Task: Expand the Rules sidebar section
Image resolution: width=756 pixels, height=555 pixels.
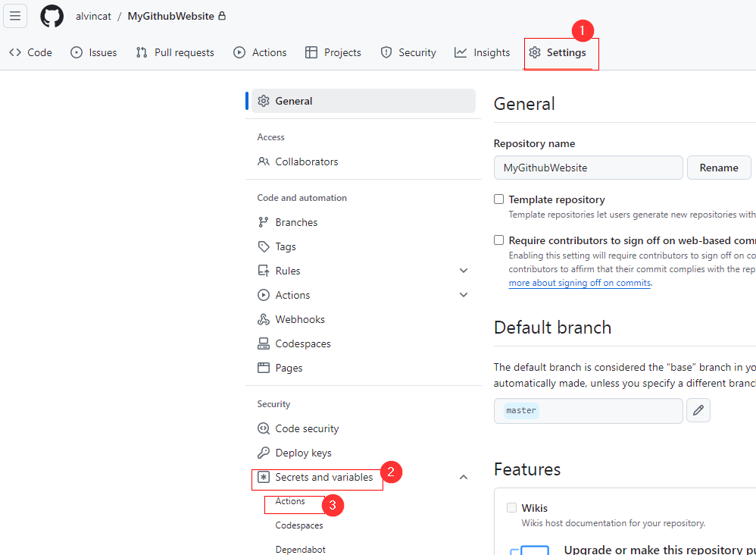Action: 464,271
